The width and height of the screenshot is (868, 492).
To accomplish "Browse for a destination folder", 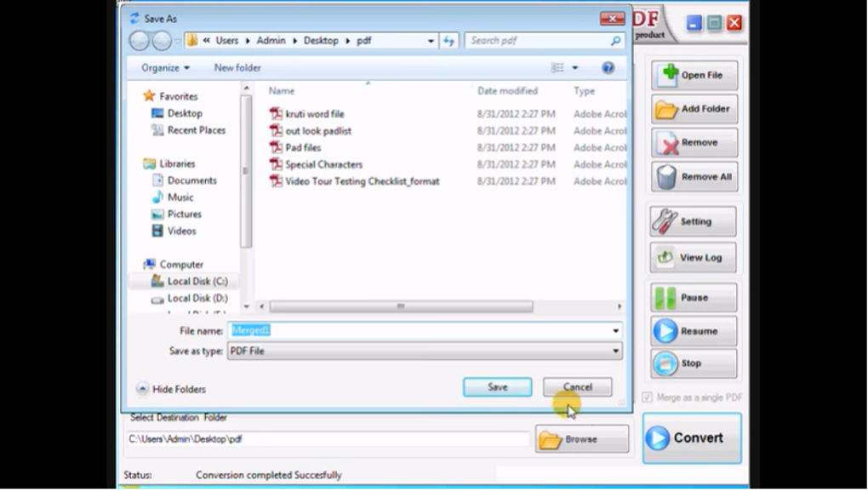I will (x=581, y=438).
